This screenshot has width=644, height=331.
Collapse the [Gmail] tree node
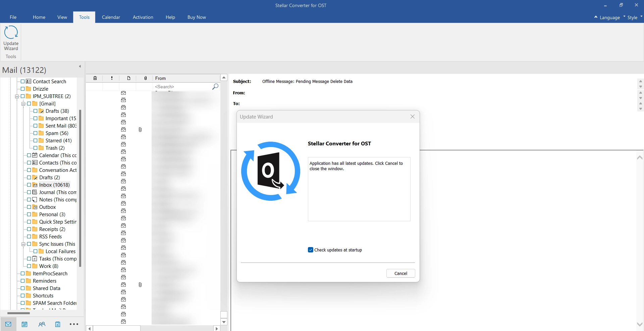click(x=23, y=104)
